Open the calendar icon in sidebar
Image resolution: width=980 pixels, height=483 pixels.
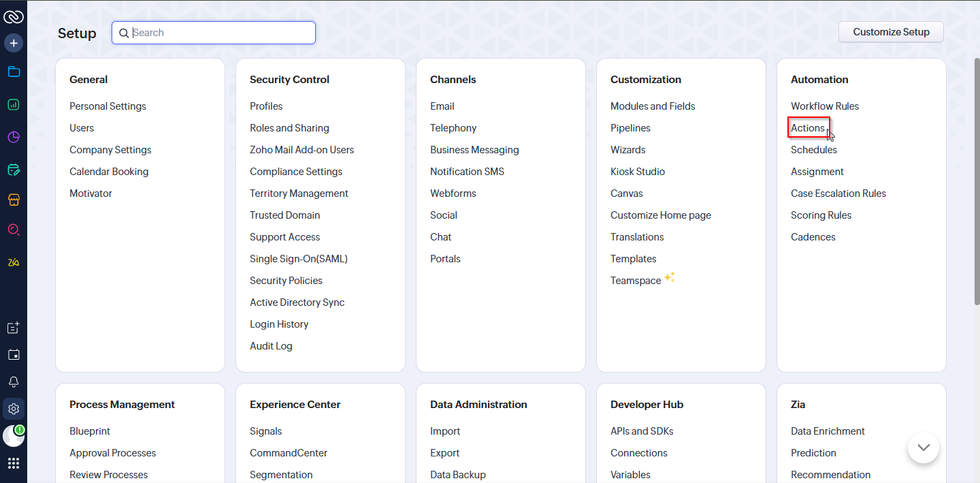pos(14,355)
